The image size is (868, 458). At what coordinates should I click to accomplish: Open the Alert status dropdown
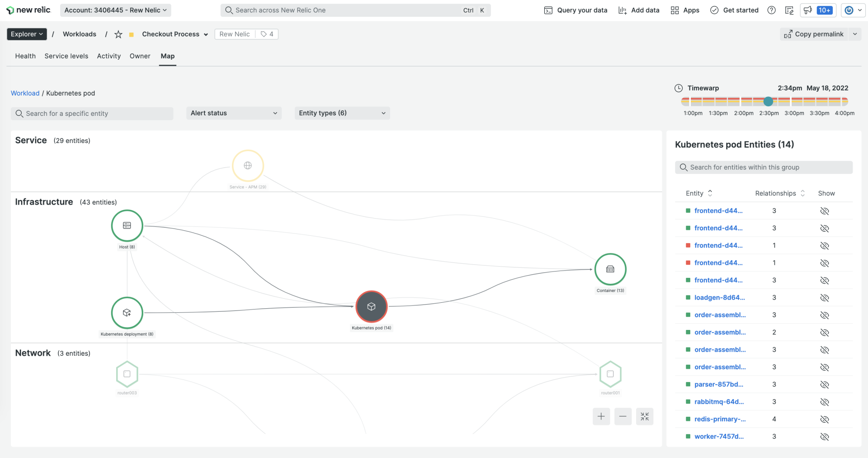(234, 113)
